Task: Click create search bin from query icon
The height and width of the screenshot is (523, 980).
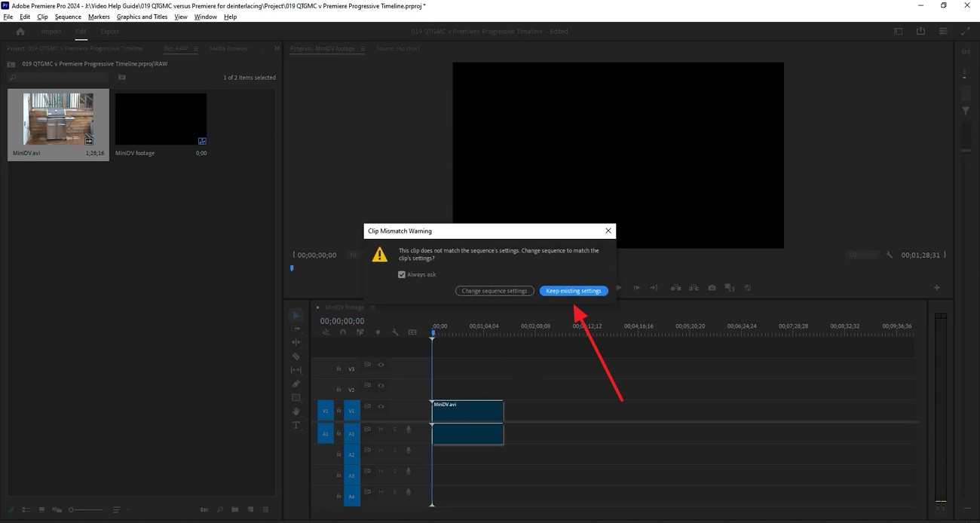Action: (x=122, y=78)
